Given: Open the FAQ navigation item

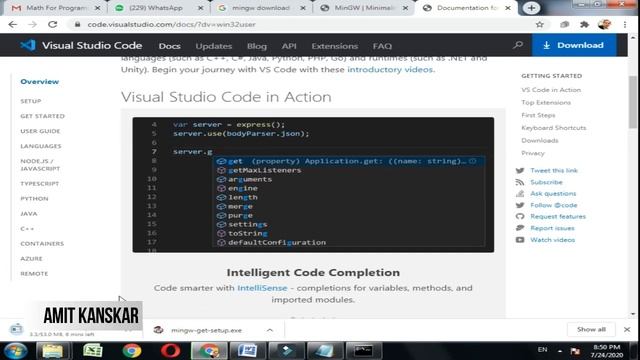Looking at the screenshot, I should point(382,46).
